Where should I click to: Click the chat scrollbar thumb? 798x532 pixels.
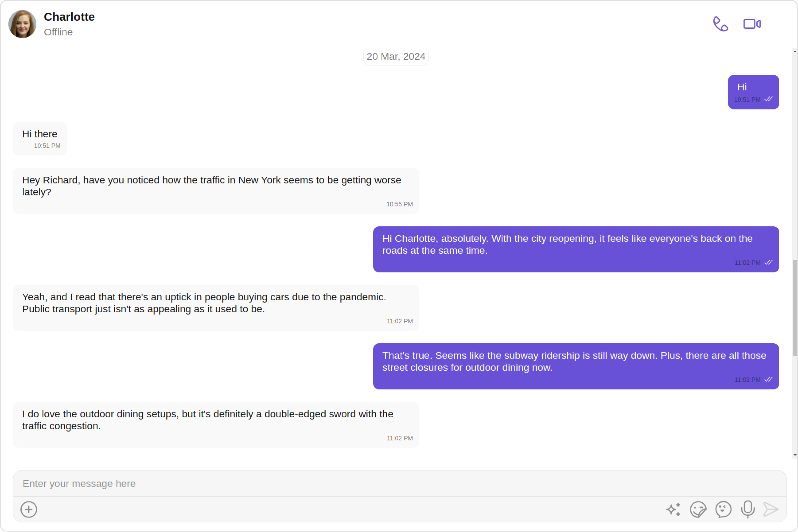795,308
